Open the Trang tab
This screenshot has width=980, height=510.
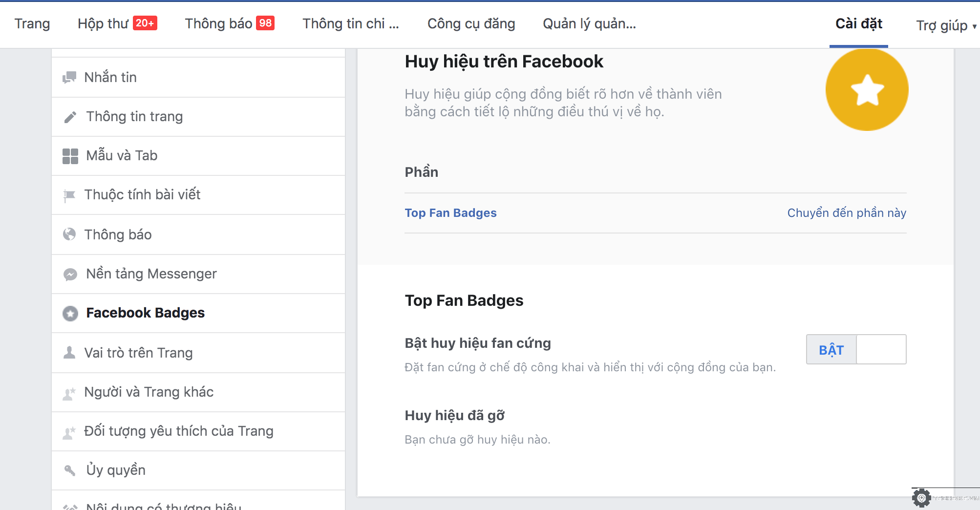click(32, 23)
